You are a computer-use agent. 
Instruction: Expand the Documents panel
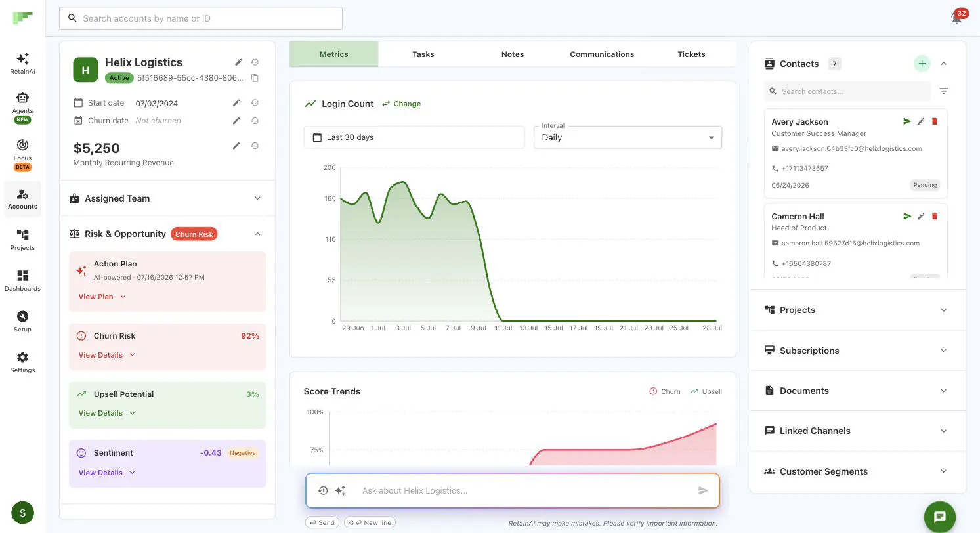(857, 391)
